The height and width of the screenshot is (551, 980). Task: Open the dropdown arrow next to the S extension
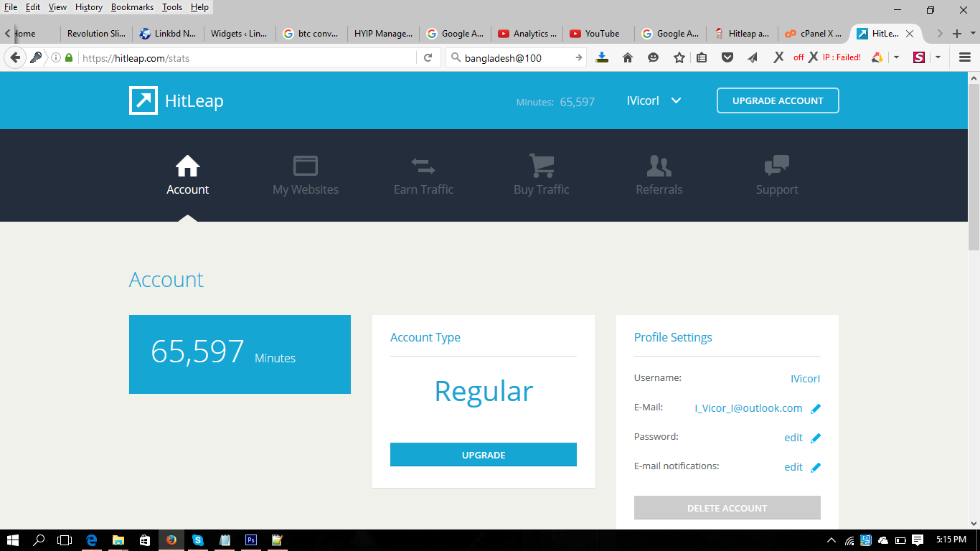pyautogui.click(x=938, y=57)
